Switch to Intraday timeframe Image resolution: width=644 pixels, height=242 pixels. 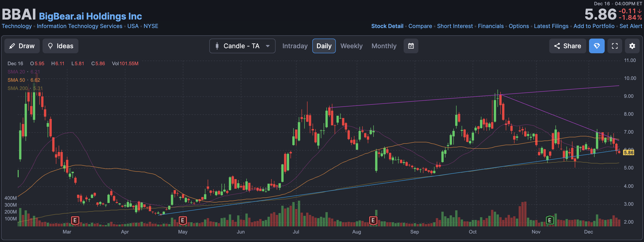(x=295, y=46)
